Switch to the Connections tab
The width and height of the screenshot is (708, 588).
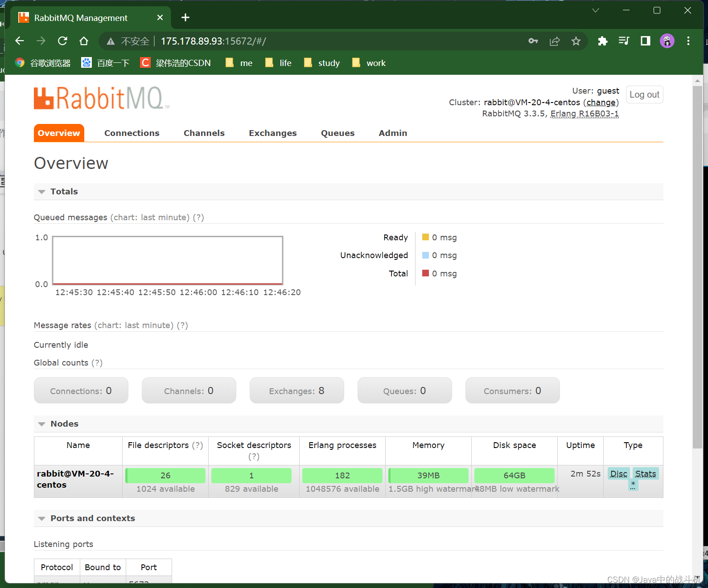132,133
